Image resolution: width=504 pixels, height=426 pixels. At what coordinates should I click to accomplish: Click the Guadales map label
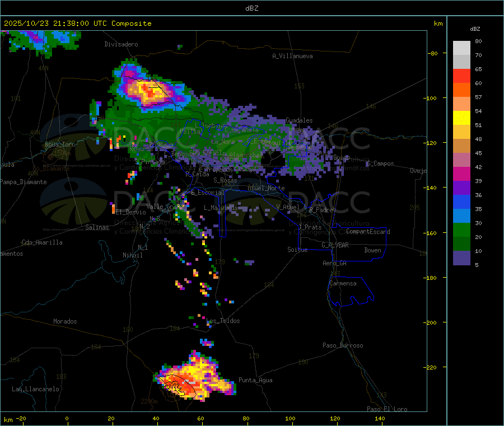[299, 120]
